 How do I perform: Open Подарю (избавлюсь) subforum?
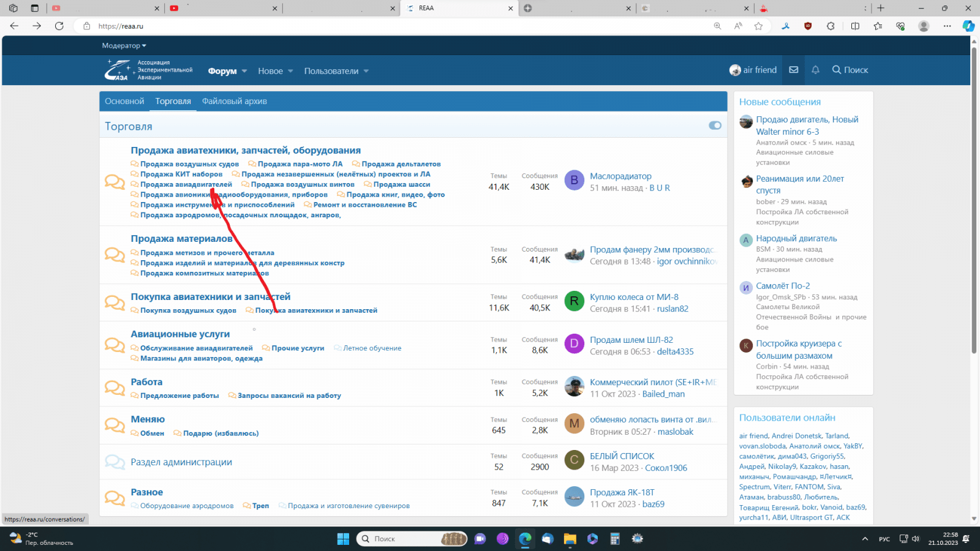point(221,433)
